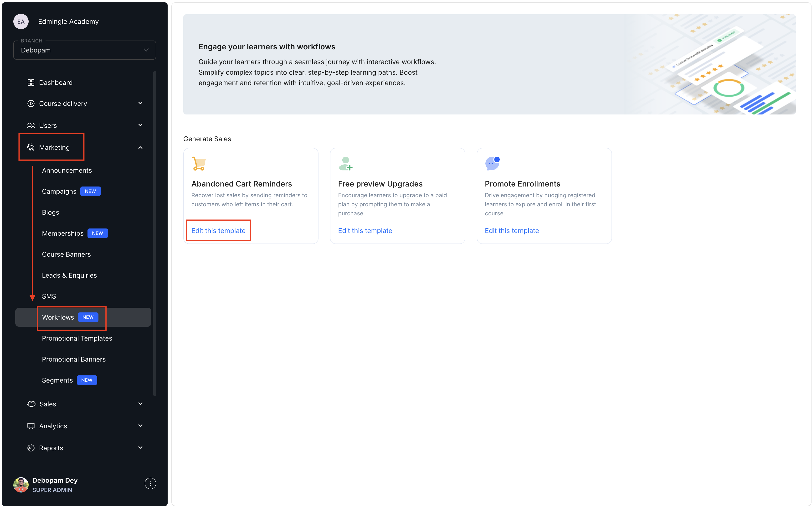Click the Dashboard grid icon
This screenshot has width=812, height=508.
click(31, 83)
